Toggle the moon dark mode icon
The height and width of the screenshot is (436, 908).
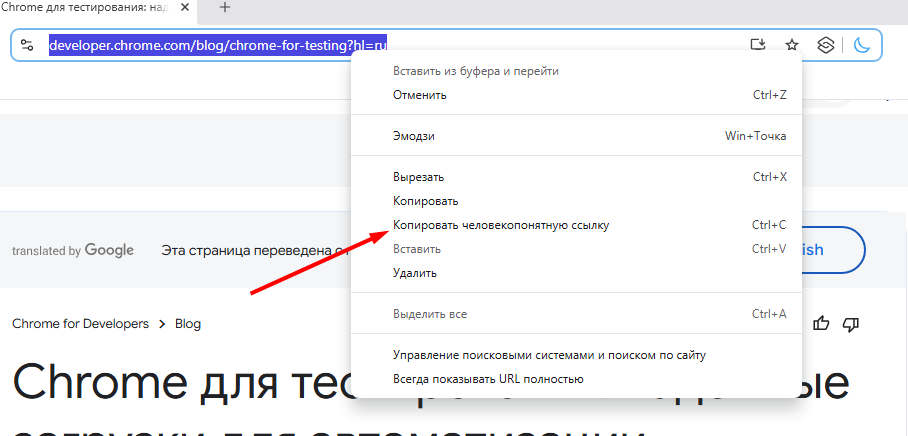tap(862, 45)
